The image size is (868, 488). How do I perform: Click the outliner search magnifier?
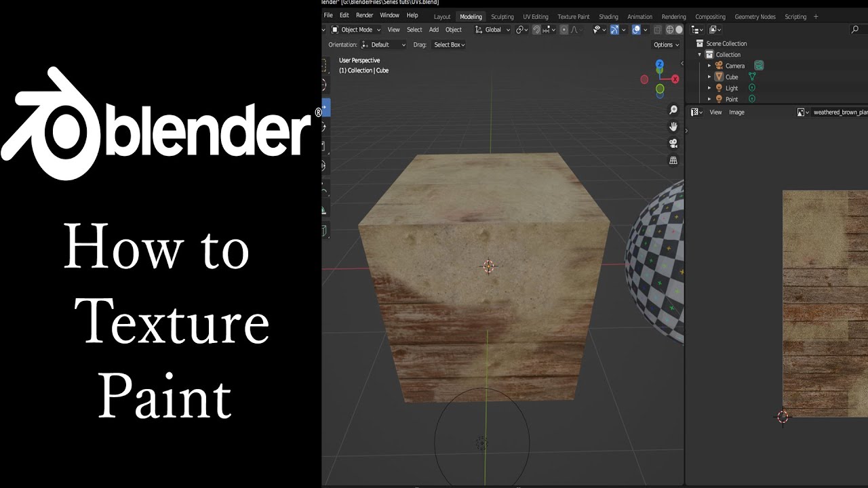(854, 30)
